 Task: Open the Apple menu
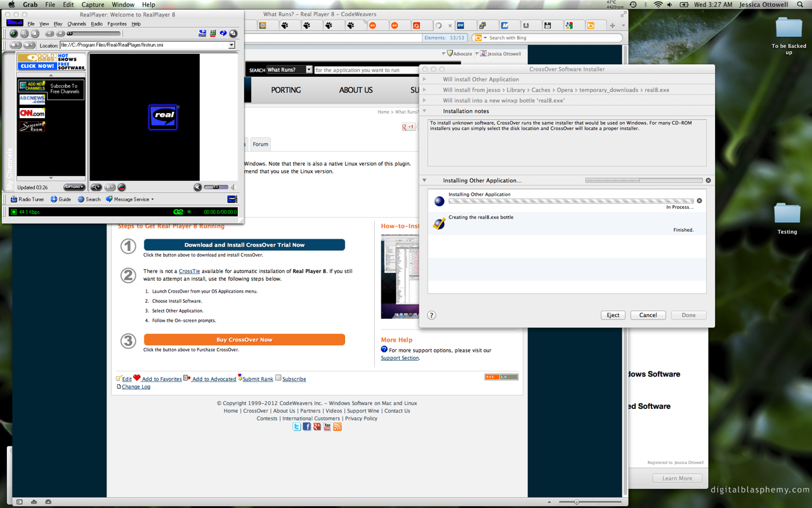click(x=11, y=4)
